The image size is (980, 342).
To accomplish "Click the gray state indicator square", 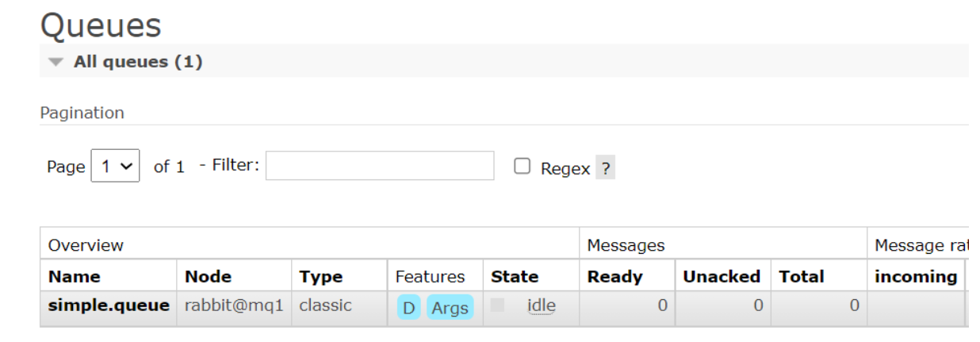I will 498,305.
